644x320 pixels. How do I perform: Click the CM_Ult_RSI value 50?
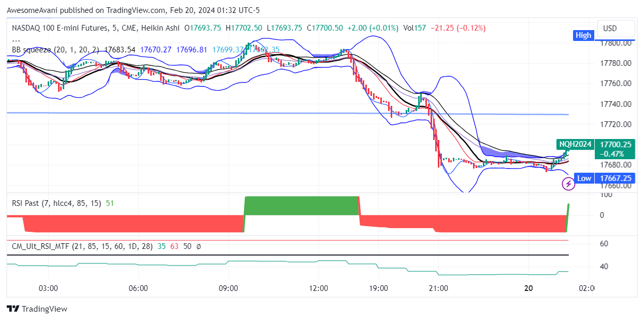point(188,246)
